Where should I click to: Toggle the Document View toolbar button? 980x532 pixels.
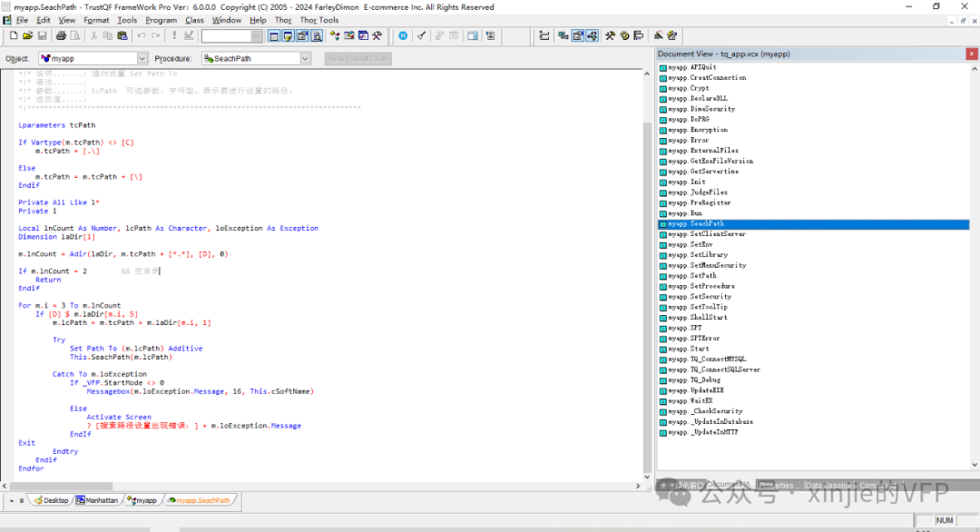pyautogui.click(x=317, y=36)
